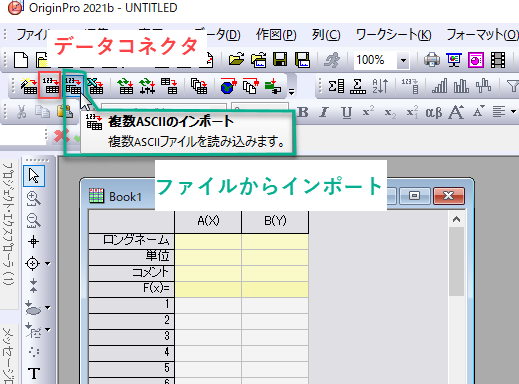Open the region selection tool dropdown arrow

tap(48, 307)
